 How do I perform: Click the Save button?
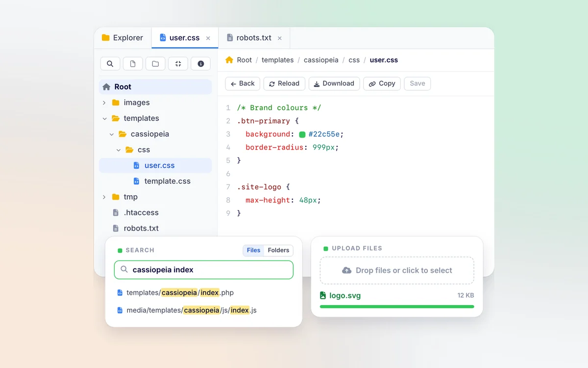[417, 83]
